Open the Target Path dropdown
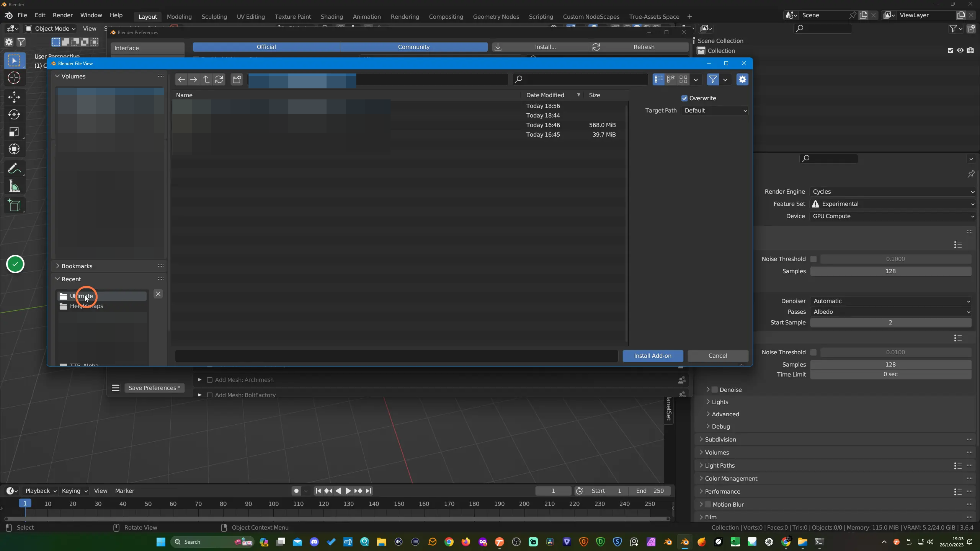The image size is (980, 551). 715,111
